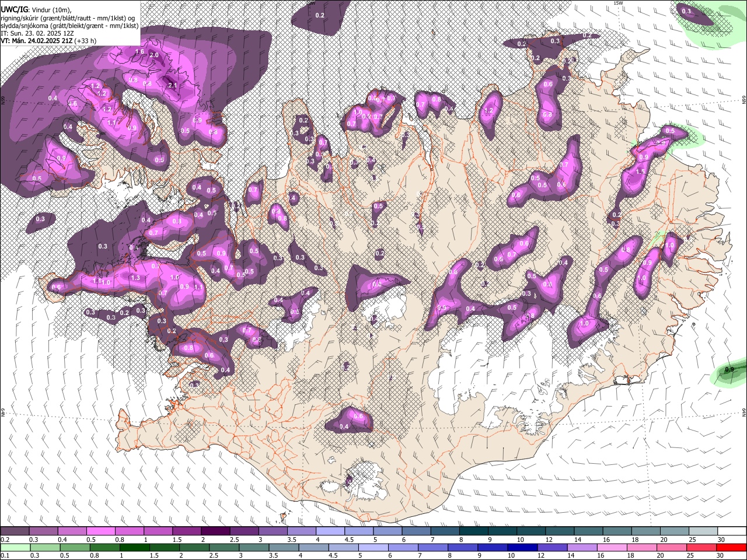747x560 pixels.
Task: Click the green-shaded 0.9 value offshore southeast
Action: [x=729, y=370]
